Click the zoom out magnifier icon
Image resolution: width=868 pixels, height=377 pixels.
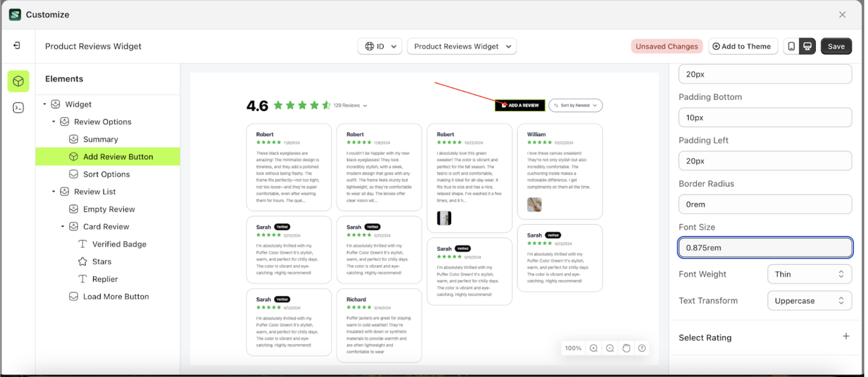click(610, 348)
